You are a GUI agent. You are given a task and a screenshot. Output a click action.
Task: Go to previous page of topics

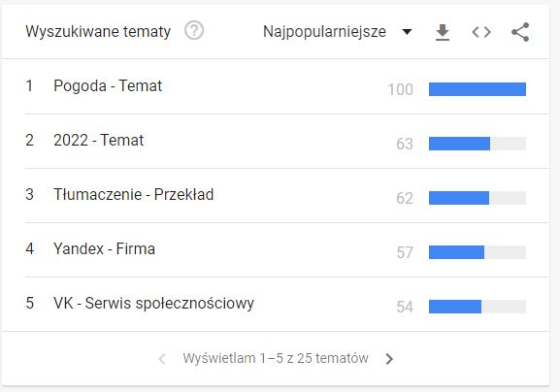162,358
